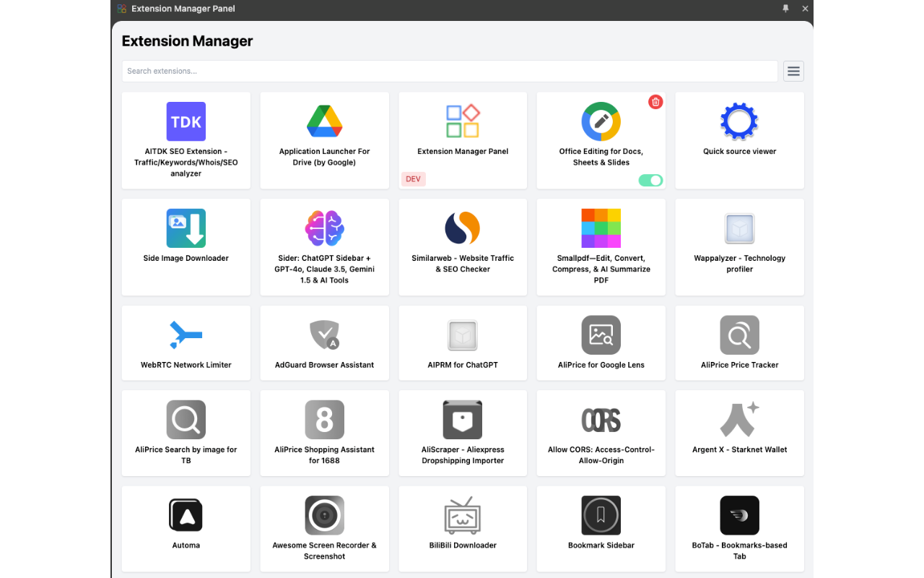Click the AdGuard Browser Assistant shield icon

pyautogui.click(x=325, y=335)
